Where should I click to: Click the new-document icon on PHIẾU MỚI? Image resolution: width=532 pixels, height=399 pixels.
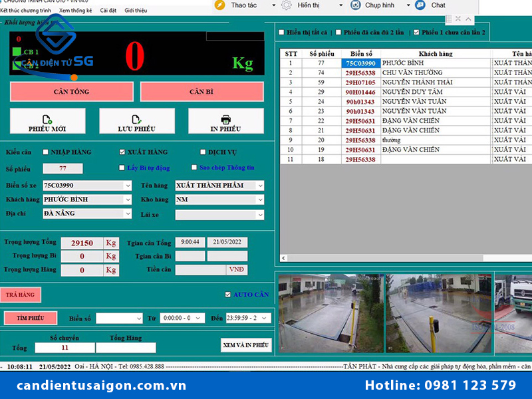[x=47, y=120]
